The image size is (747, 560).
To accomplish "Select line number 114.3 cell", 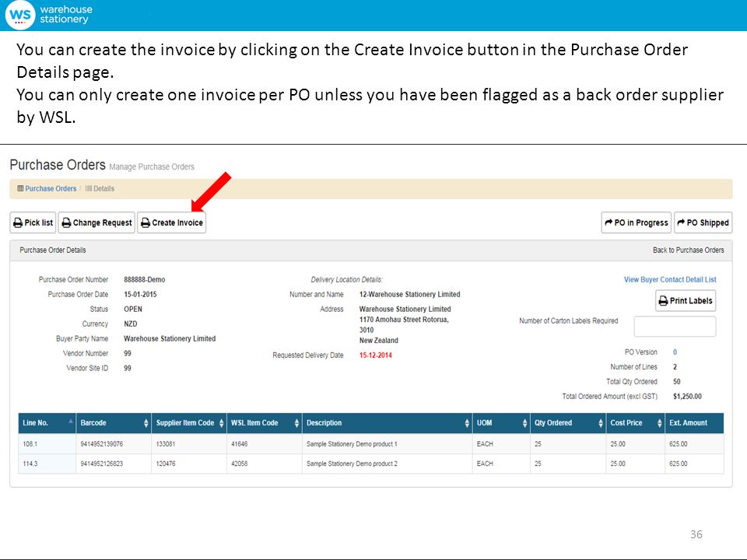I will (47, 464).
